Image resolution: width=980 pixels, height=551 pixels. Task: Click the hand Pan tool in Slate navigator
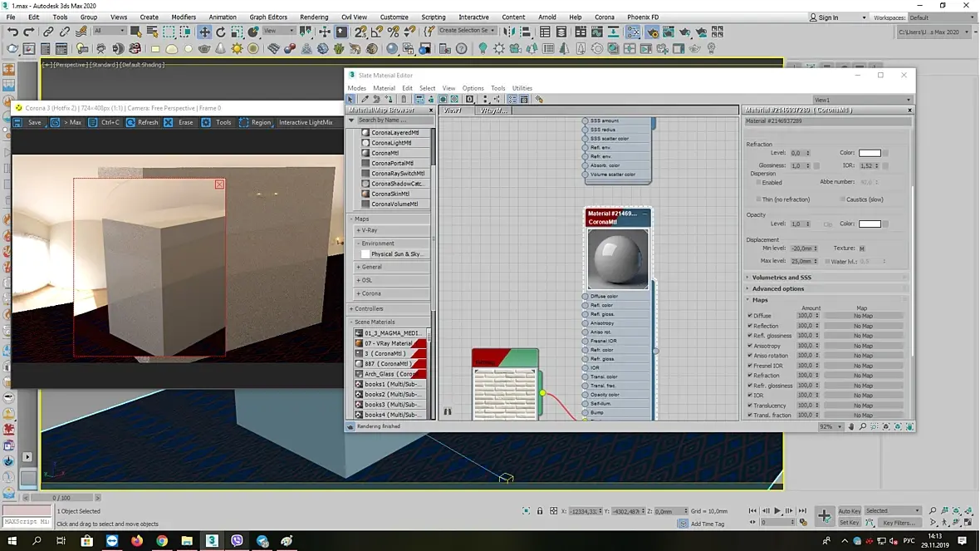click(851, 426)
